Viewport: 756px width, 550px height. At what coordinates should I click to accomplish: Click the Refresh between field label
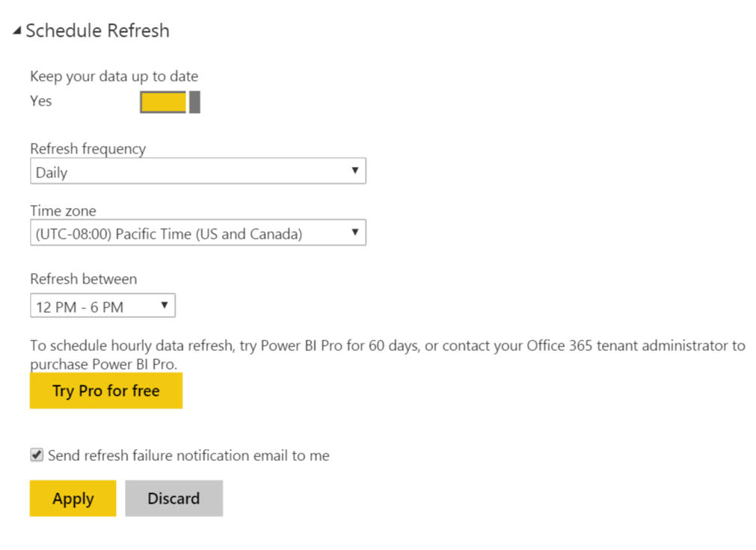pos(83,279)
